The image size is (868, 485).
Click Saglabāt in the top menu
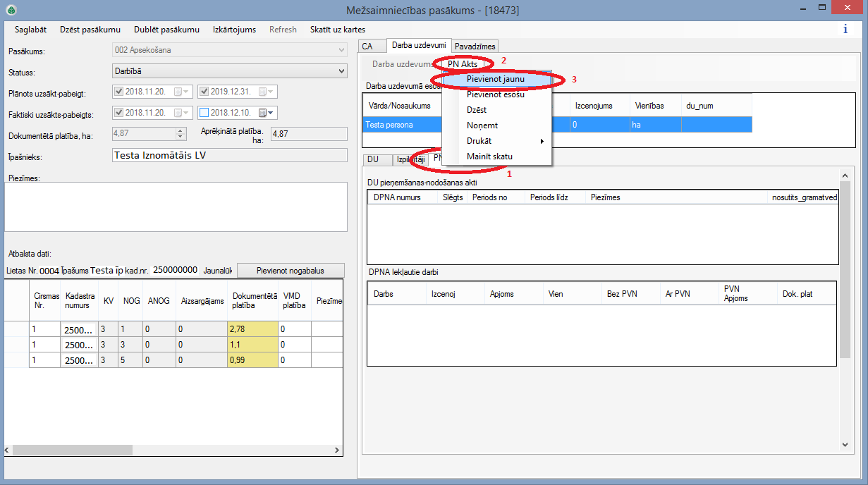pyautogui.click(x=30, y=30)
